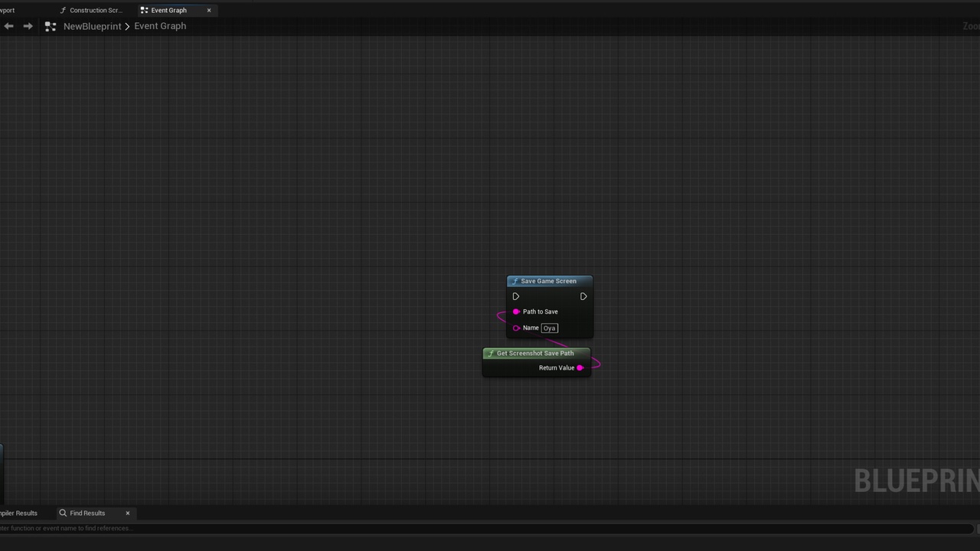Click the Path to Save label
Screen dimensions: 980x551
[541, 311]
